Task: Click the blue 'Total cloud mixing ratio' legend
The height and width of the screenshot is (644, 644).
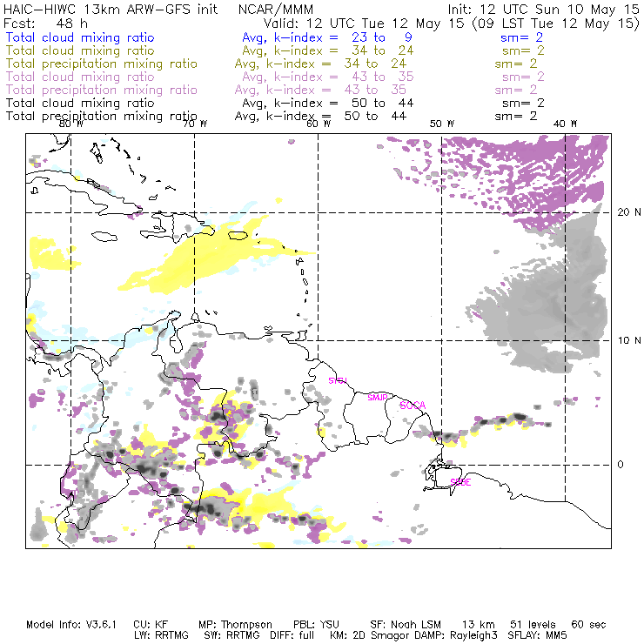Action: pyautogui.click(x=80, y=37)
